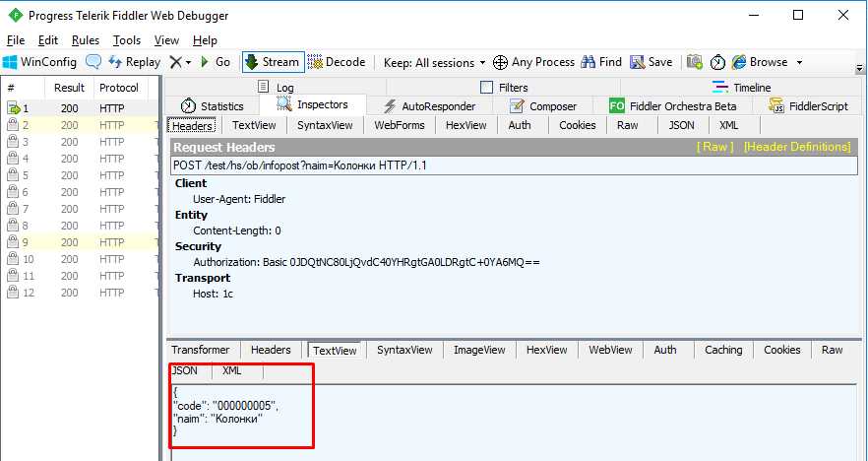This screenshot has height=461, width=868.
Task: Open the File menu
Action: click(16, 40)
